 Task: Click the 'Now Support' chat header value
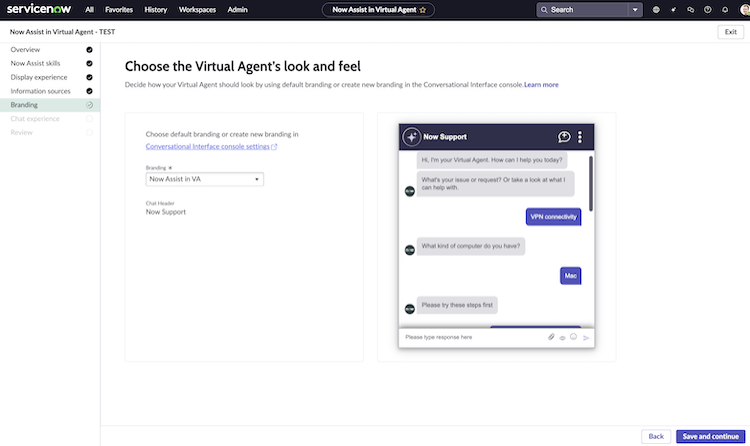[165, 212]
